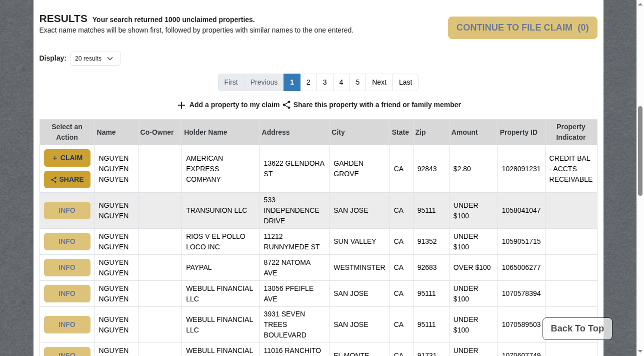Click the 'Select an Action' column header
Screen dimensions: 644x356
pyautogui.click(x=67, y=132)
